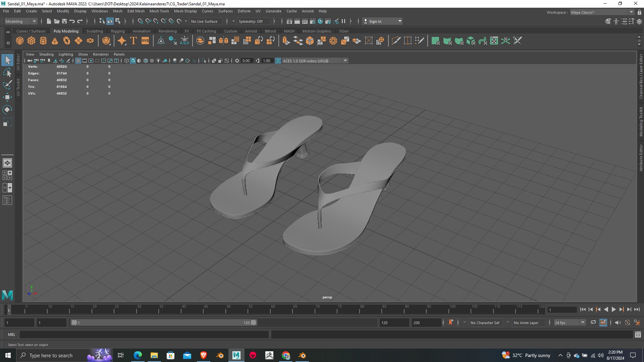The image size is (644, 362).
Task: Switch to the Sculpting shelf tab
Action: tap(95, 31)
